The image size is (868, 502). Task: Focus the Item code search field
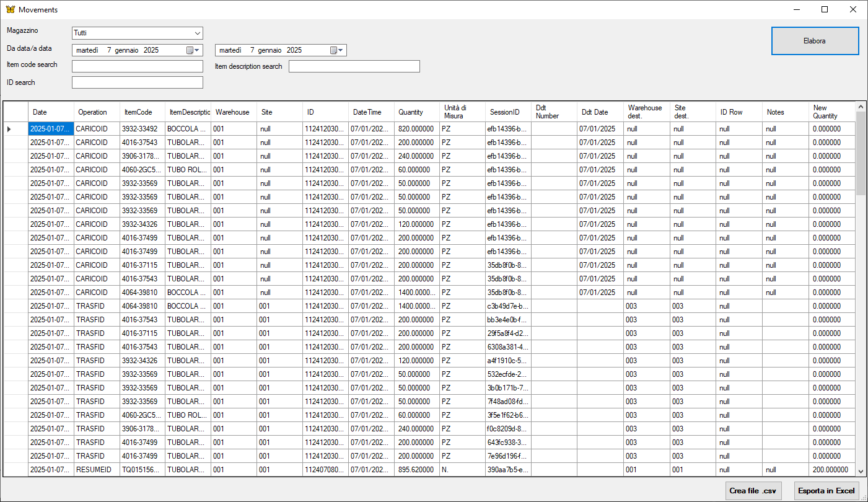pyautogui.click(x=138, y=66)
